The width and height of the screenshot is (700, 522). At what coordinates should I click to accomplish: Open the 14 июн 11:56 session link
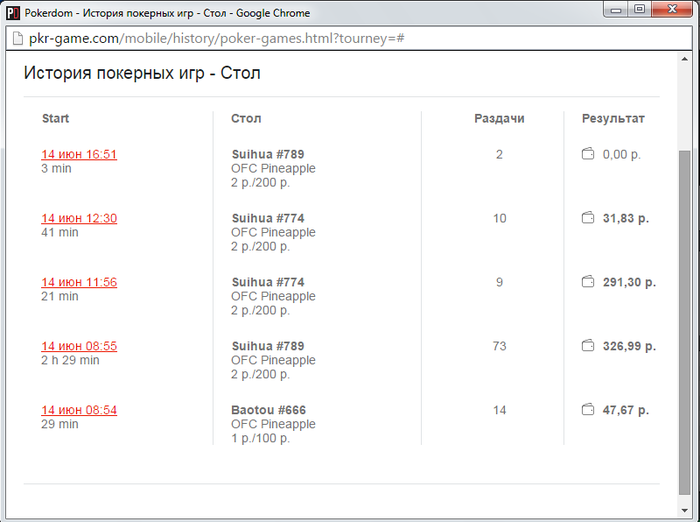[x=79, y=282]
